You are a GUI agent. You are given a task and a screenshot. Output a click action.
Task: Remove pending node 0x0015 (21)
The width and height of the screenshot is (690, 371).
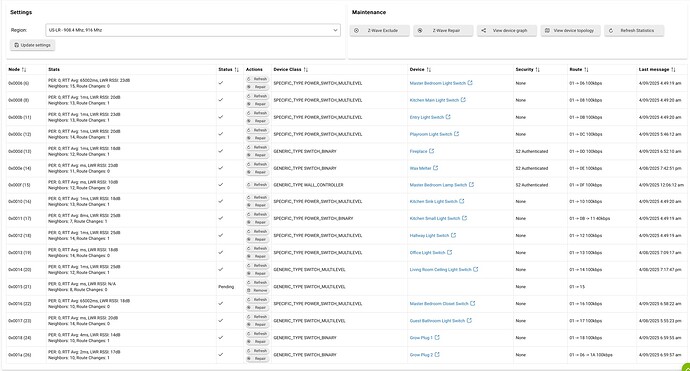[257, 290]
